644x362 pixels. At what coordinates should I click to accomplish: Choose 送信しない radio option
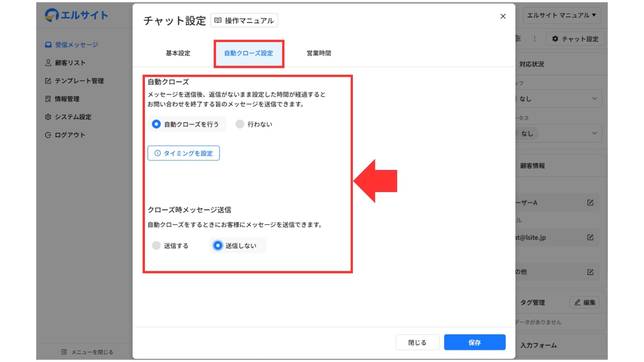click(x=218, y=246)
